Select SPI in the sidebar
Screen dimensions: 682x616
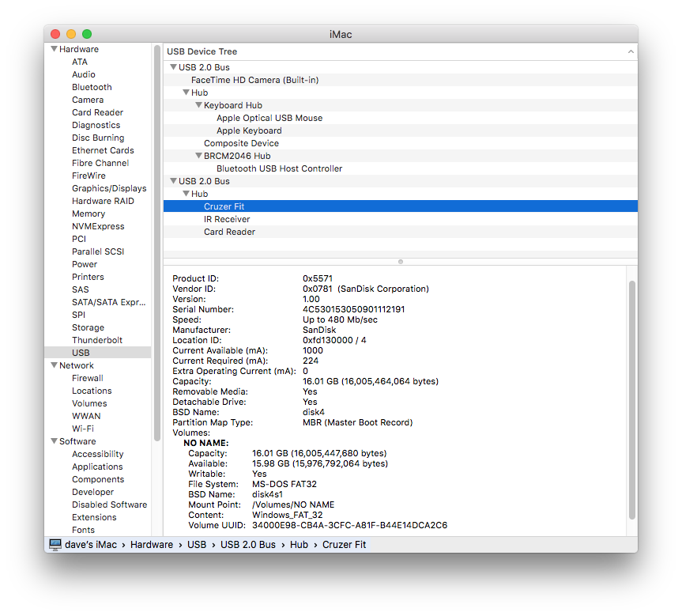[x=78, y=314]
